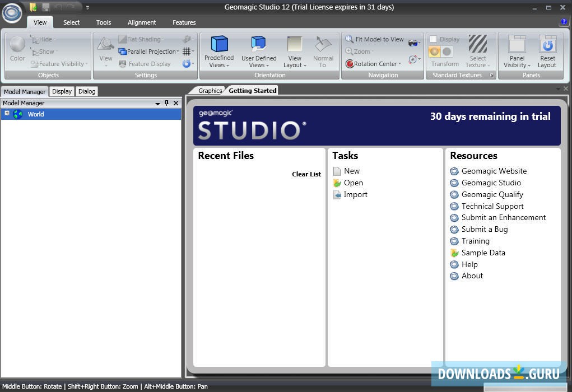572x392 pixels.
Task: Open the Rotation Center dropdown
Action: (374, 64)
